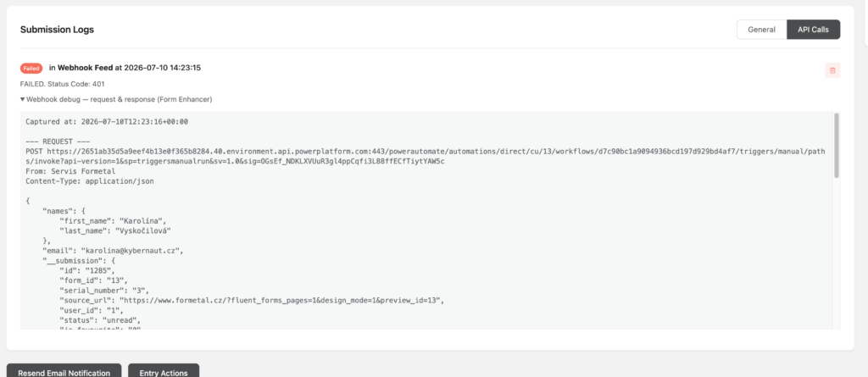
Task: Switch to the General logs tab
Action: pyautogui.click(x=761, y=30)
